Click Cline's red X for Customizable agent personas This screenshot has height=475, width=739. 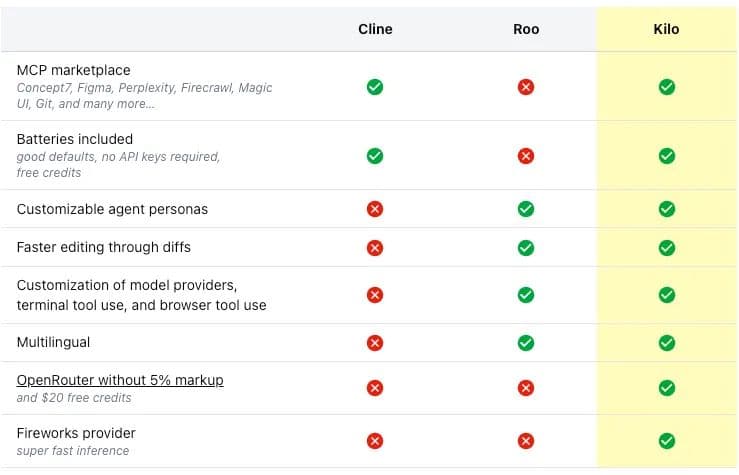(375, 209)
